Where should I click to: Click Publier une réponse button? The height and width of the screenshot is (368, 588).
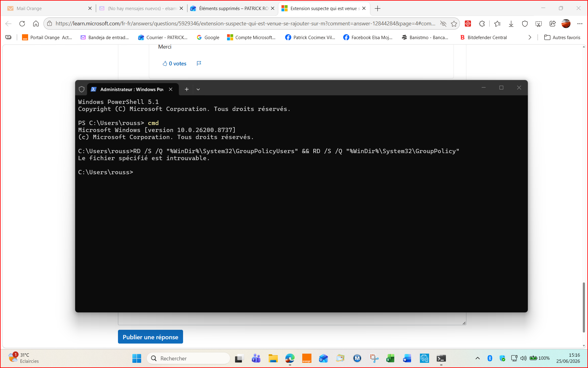[x=150, y=337]
